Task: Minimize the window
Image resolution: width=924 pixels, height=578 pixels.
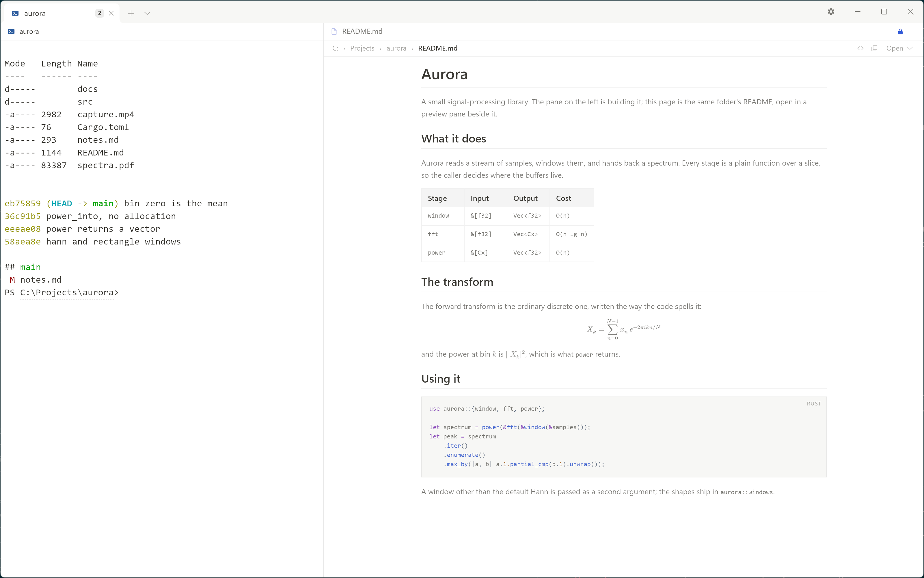Action: (858, 12)
